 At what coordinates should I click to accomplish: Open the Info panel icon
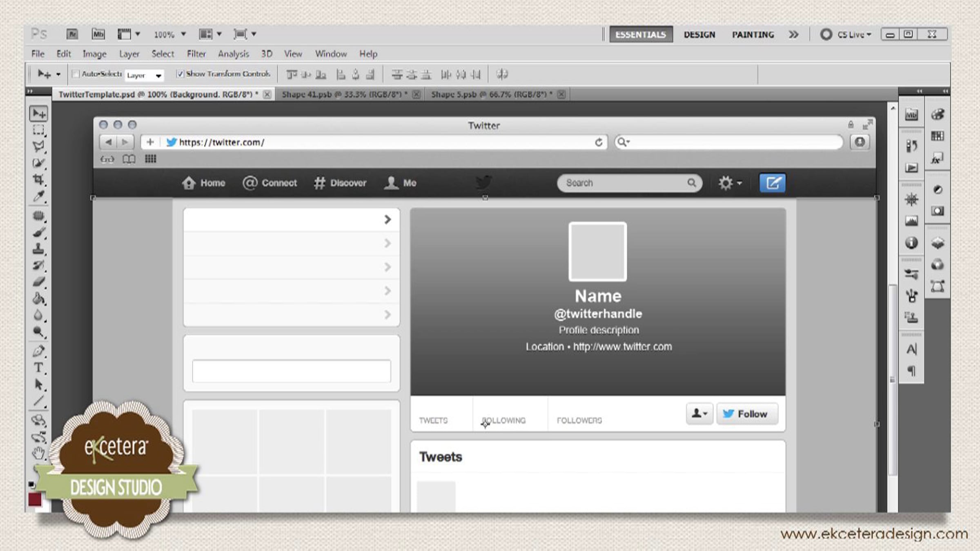(911, 243)
